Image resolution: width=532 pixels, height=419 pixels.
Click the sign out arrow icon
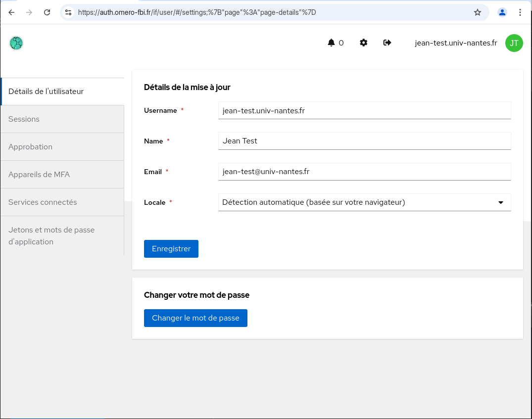pos(387,43)
